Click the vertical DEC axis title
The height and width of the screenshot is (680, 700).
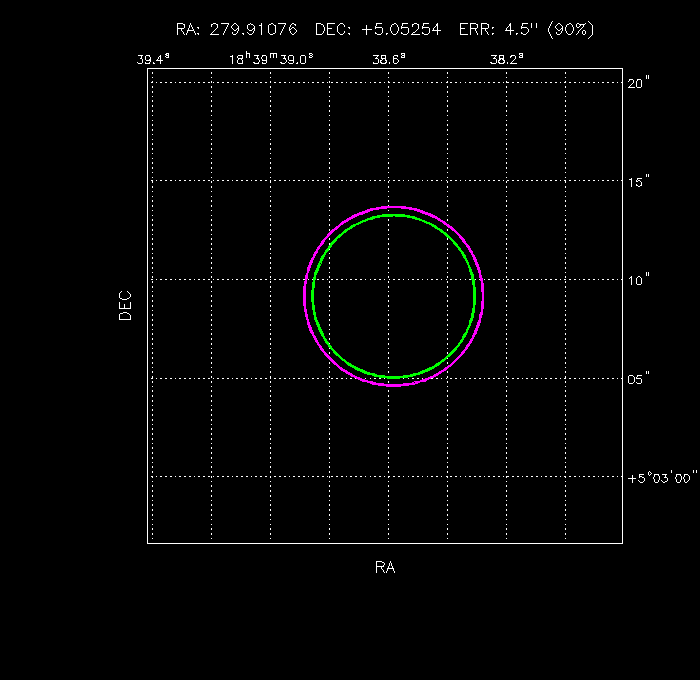(x=125, y=305)
